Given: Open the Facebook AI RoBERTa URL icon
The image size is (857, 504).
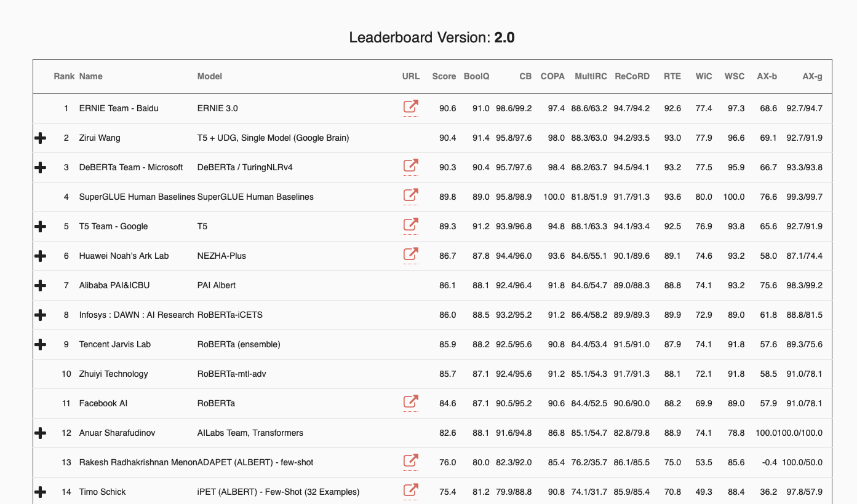Looking at the screenshot, I should [411, 402].
